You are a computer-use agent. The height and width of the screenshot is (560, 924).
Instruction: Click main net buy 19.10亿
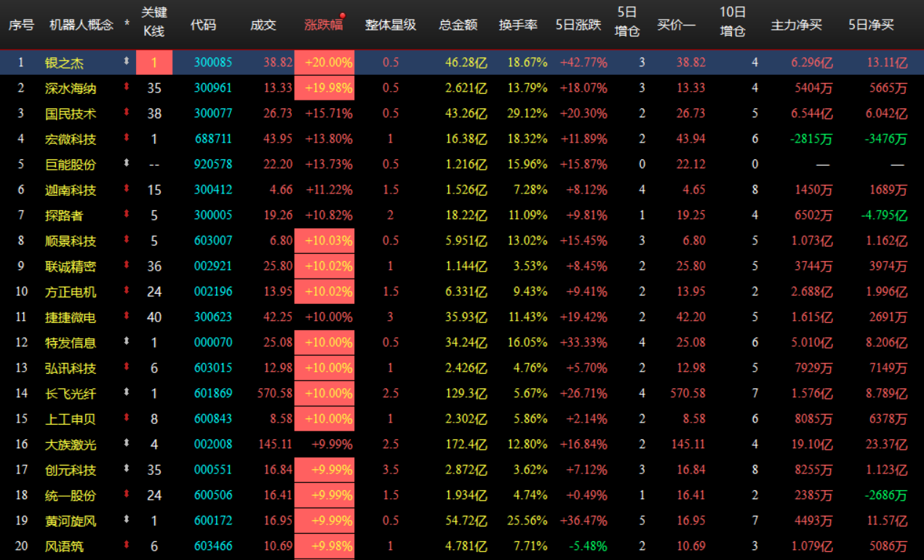coord(811,444)
